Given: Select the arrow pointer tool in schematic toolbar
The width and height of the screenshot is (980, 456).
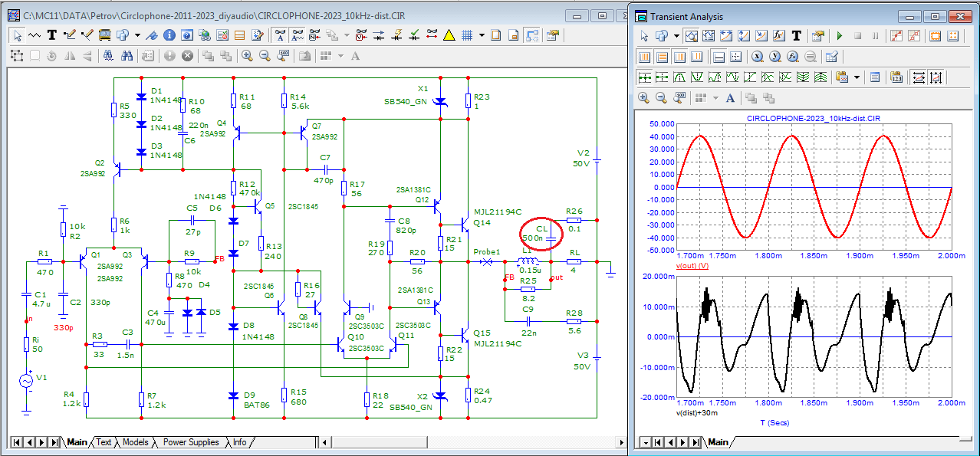Looking at the screenshot, I should pos(17,35).
